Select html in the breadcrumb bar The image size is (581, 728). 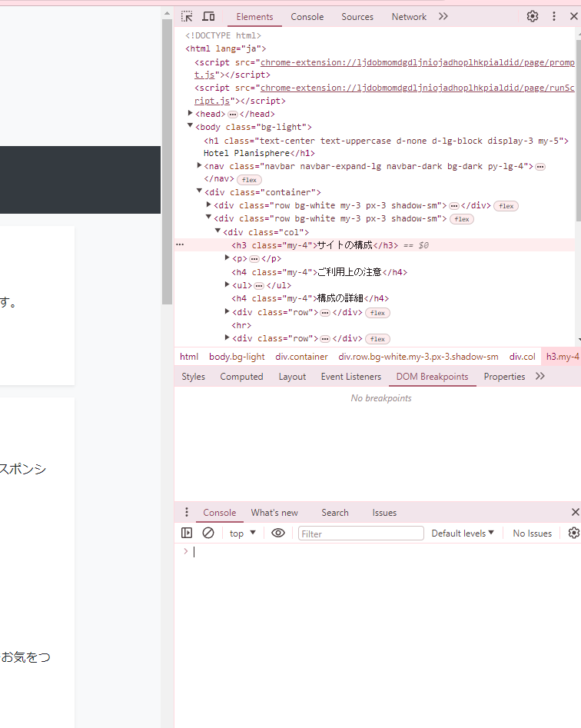coord(189,357)
